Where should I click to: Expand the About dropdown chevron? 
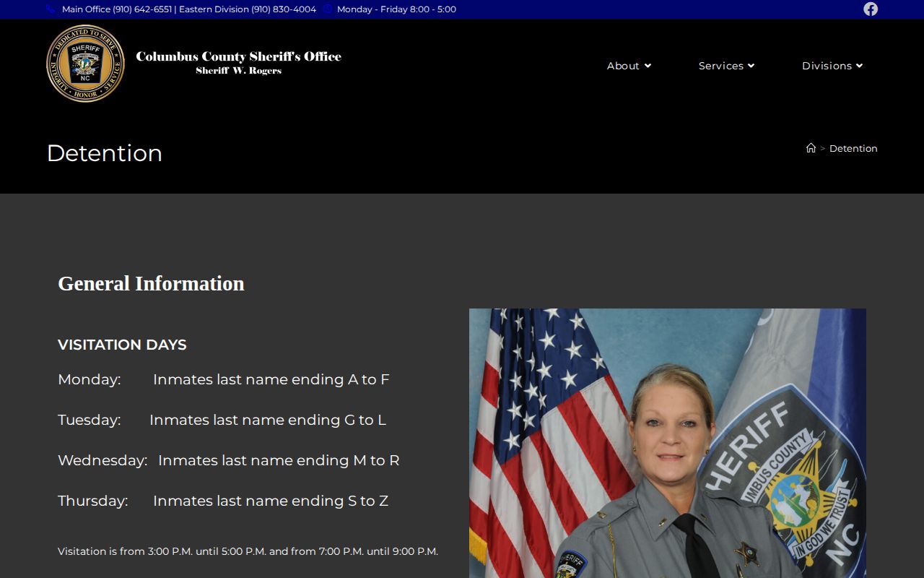tap(648, 66)
